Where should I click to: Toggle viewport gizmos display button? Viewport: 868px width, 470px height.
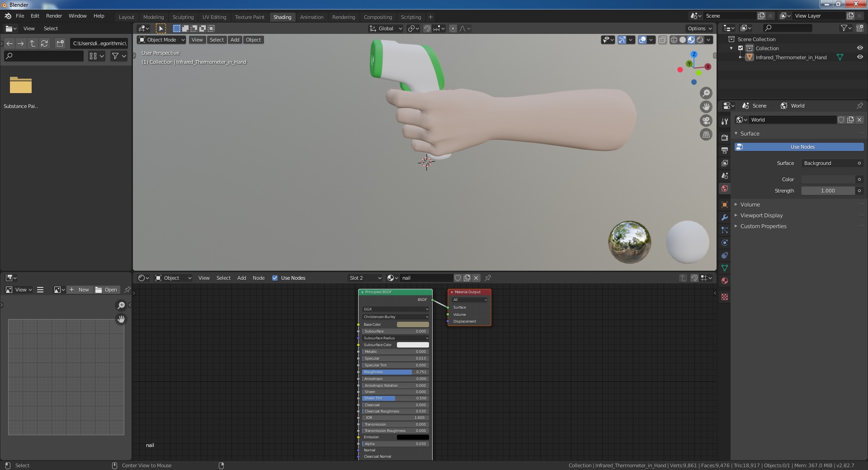click(622, 40)
